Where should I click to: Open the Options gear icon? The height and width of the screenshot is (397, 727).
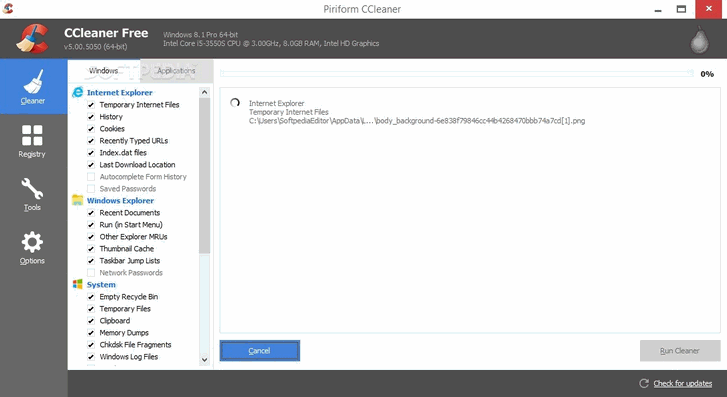(32, 242)
